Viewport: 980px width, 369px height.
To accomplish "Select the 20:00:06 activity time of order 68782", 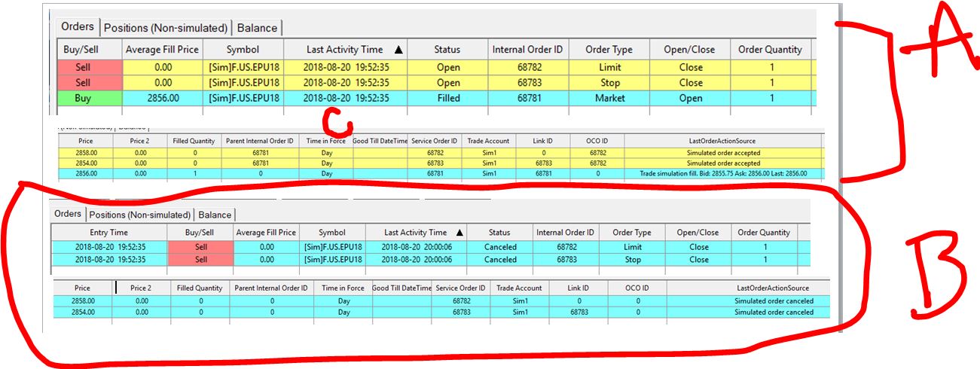I will coord(417,247).
